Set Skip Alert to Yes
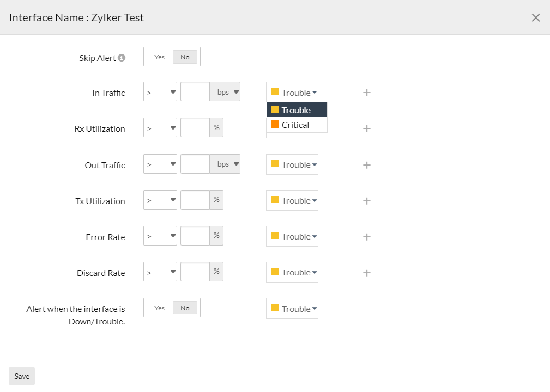 tap(159, 57)
